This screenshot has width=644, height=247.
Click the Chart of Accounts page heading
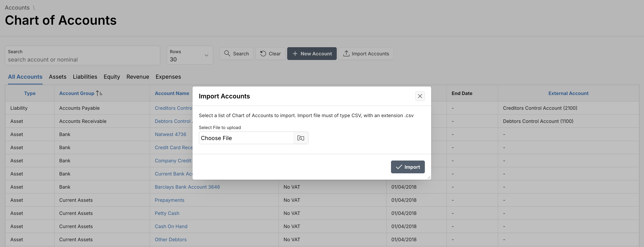click(x=61, y=20)
